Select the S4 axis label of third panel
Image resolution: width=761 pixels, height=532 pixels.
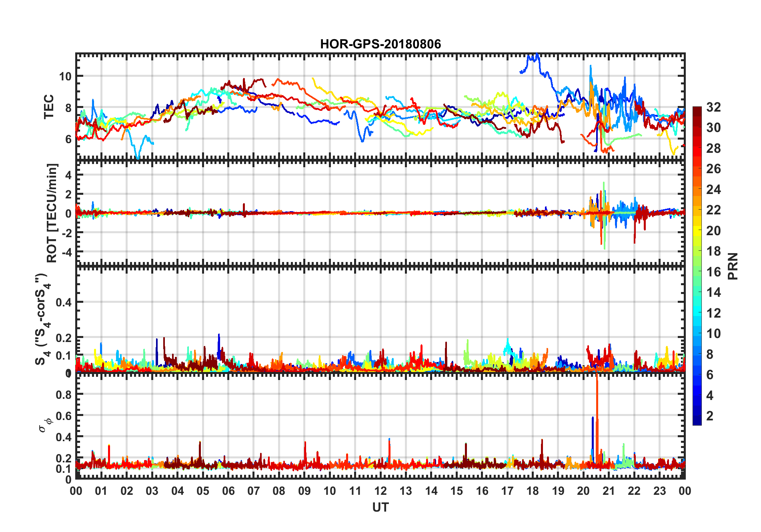(43, 320)
